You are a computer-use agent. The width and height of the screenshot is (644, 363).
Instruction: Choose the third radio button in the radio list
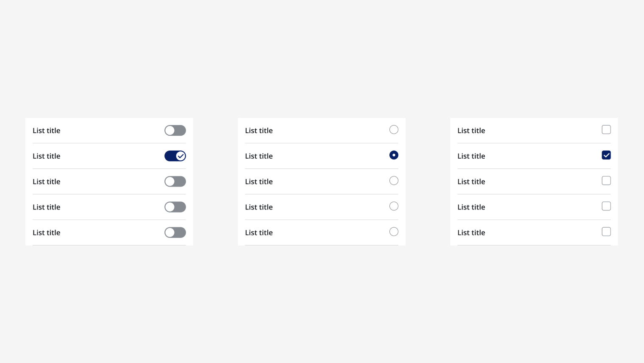(x=394, y=181)
